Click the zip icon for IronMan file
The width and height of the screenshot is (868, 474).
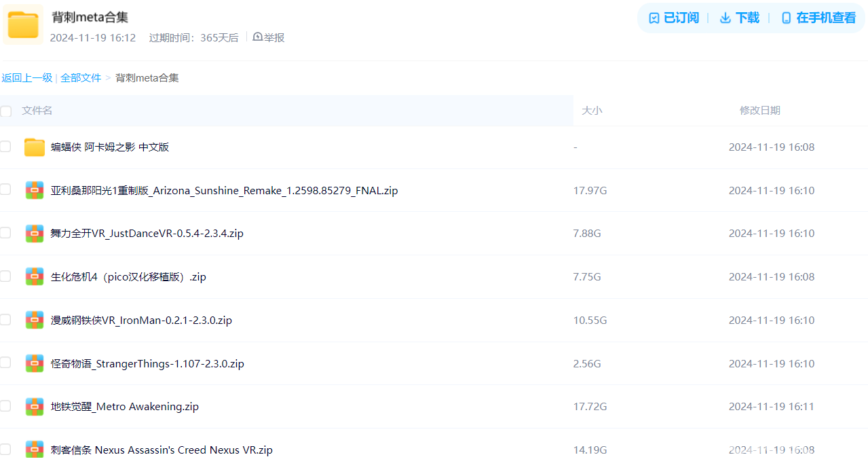[x=35, y=320]
